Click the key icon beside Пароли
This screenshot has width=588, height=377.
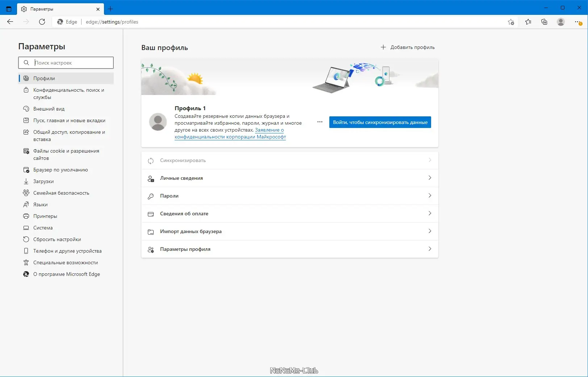[x=151, y=196]
